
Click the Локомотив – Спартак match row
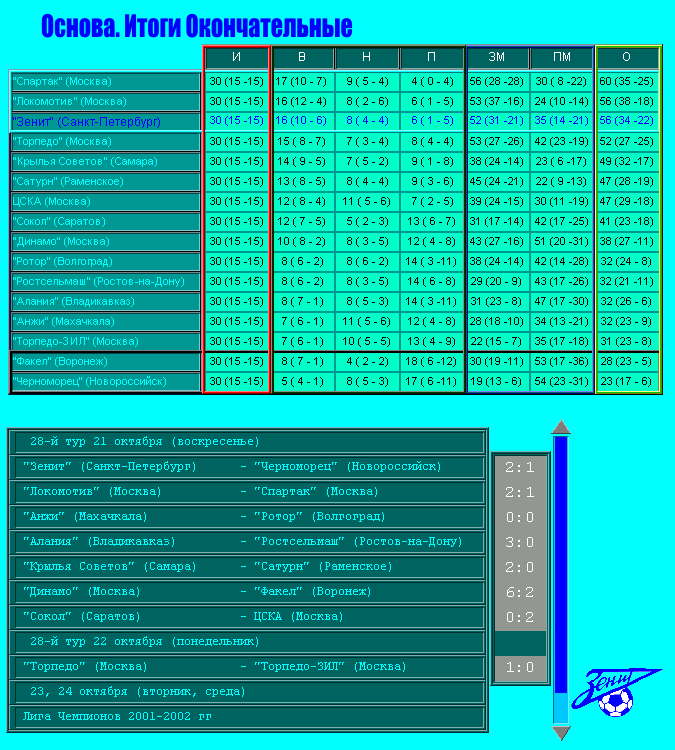pos(248,492)
